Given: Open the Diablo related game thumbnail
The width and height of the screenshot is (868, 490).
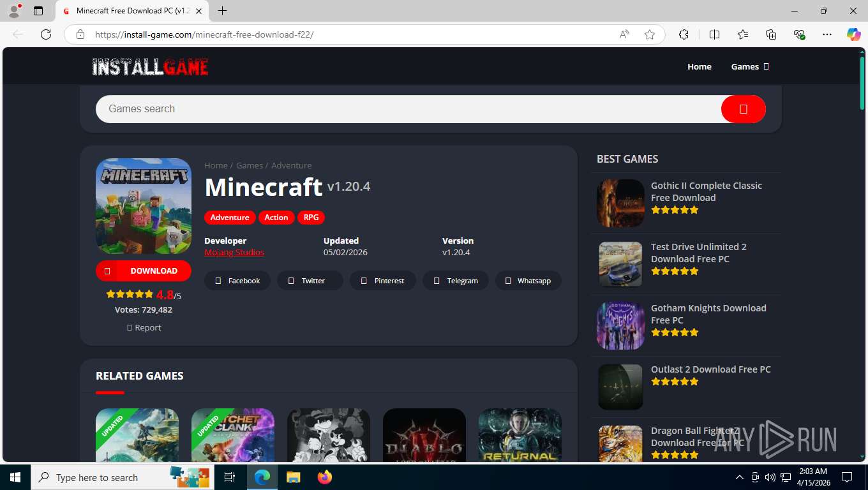Looking at the screenshot, I should [x=424, y=434].
